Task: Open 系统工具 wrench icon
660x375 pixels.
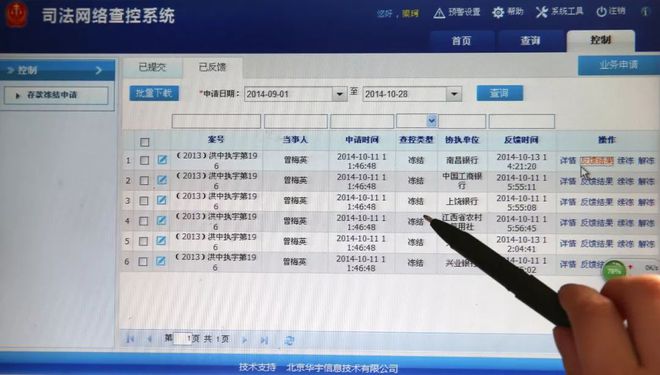Action: 542,12
